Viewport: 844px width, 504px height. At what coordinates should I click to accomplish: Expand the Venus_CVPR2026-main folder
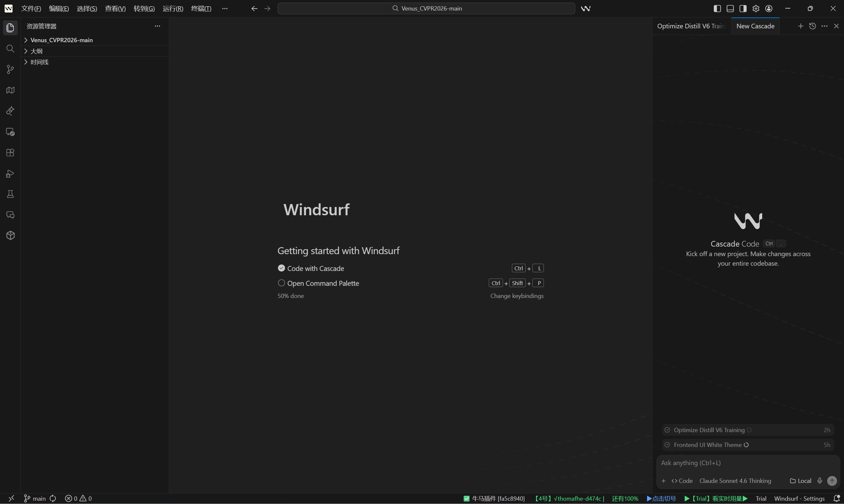[94, 40]
